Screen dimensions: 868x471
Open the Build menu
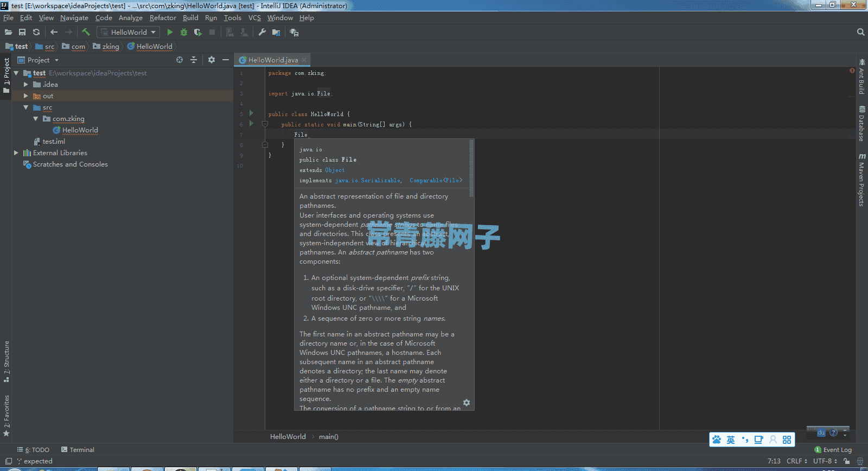click(x=190, y=18)
